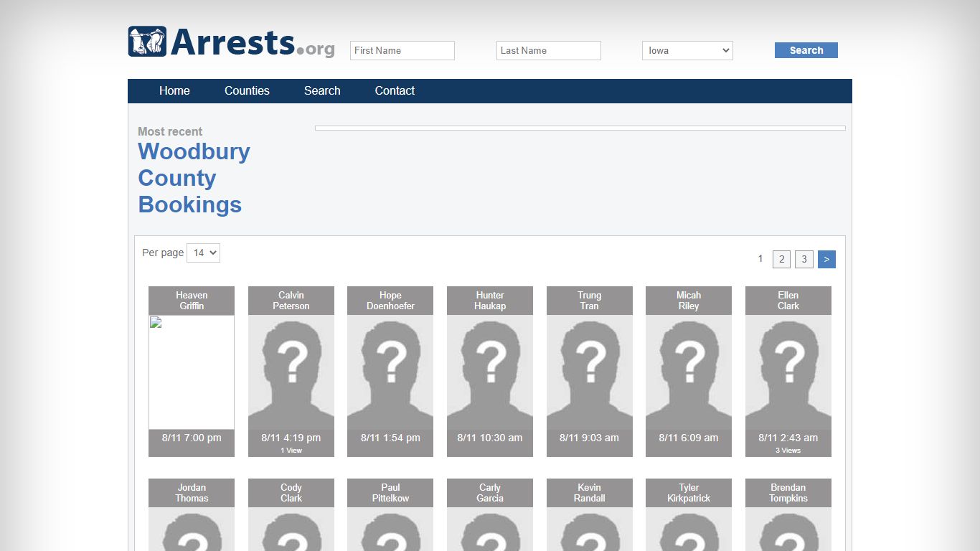Viewport: 980px width, 551px height.
Task: Click the name Heaven Griffin
Action: click(x=192, y=301)
